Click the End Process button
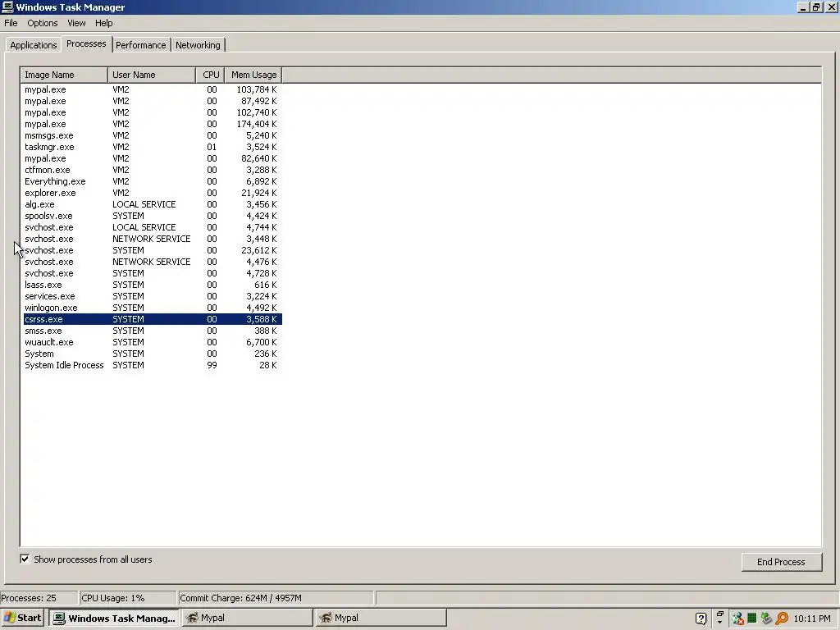This screenshot has width=840, height=630. coord(781,562)
